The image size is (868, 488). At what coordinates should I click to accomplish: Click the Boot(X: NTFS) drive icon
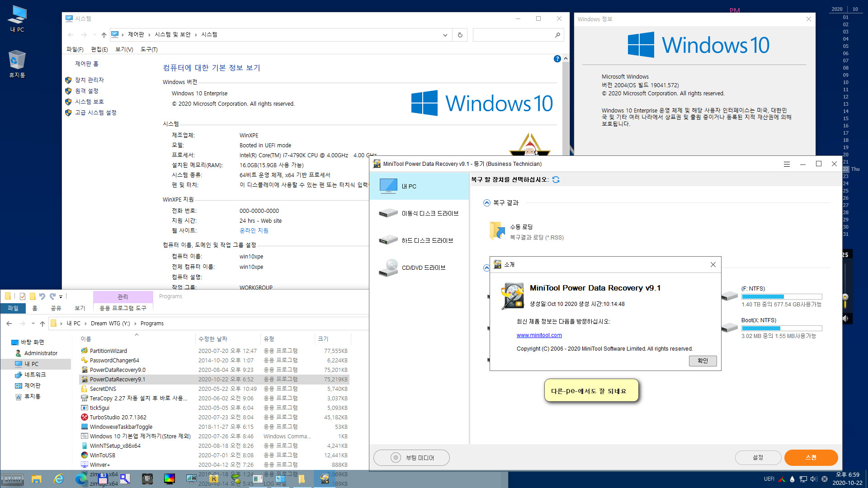[x=729, y=327]
